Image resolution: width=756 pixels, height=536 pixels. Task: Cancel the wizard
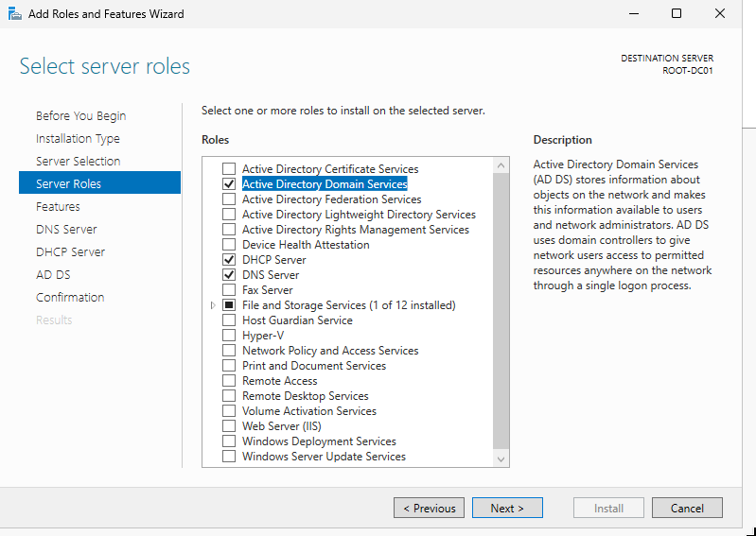pyautogui.click(x=688, y=508)
